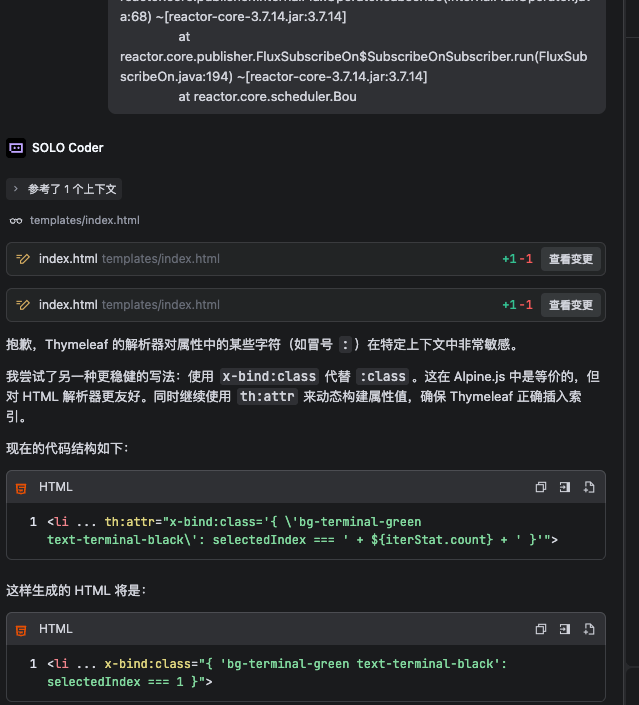
Task: Click the SOLO Coder agent name
Action: pyautogui.click(x=68, y=148)
